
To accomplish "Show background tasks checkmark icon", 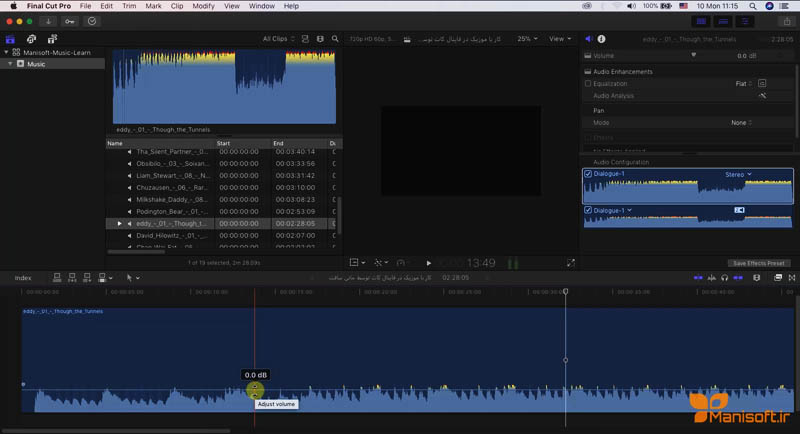I will tap(92, 21).
